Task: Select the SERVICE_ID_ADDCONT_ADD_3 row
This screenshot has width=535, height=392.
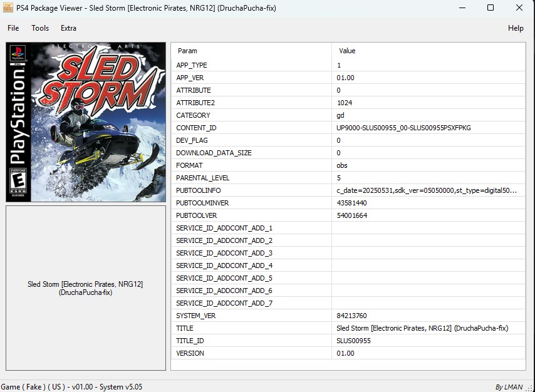Action: pos(348,253)
